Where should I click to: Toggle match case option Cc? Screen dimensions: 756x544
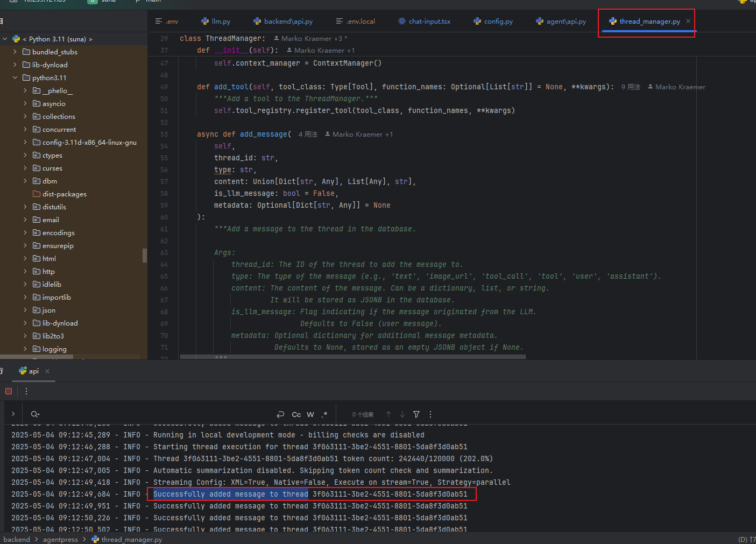296,414
